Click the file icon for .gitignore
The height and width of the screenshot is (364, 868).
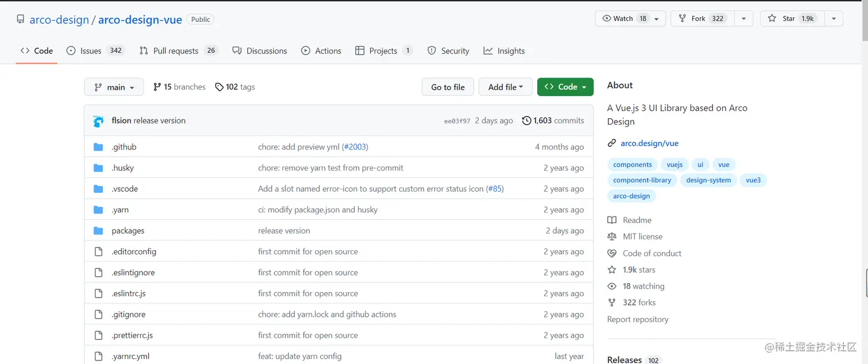[98, 315]
